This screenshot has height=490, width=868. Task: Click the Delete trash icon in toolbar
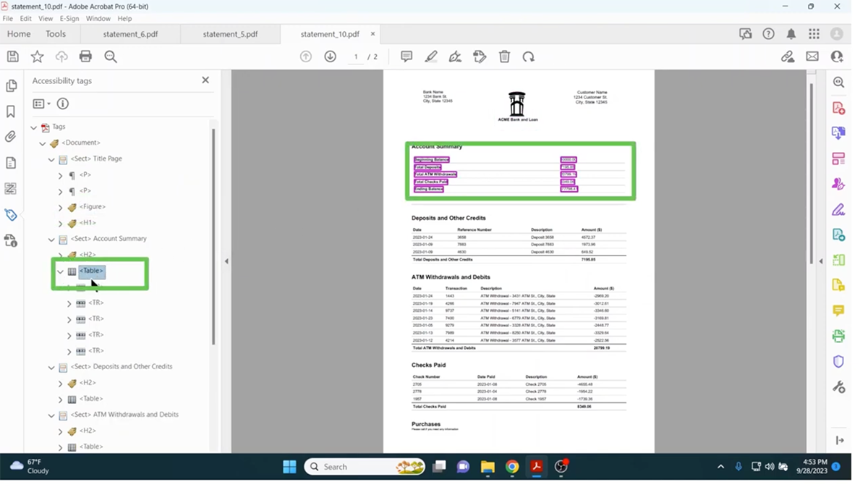click(504, 56)
